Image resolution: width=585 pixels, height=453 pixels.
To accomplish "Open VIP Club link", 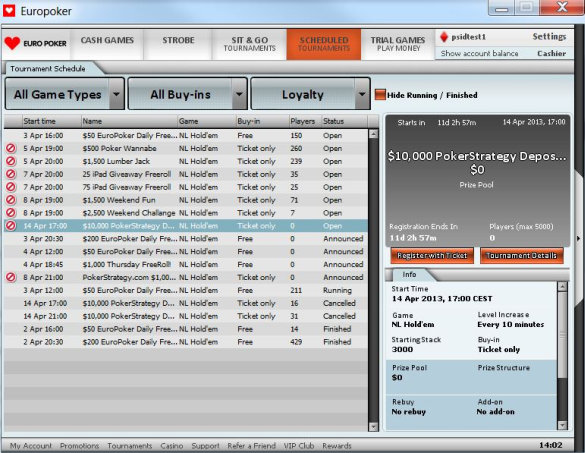I will [x=299, y=446].
